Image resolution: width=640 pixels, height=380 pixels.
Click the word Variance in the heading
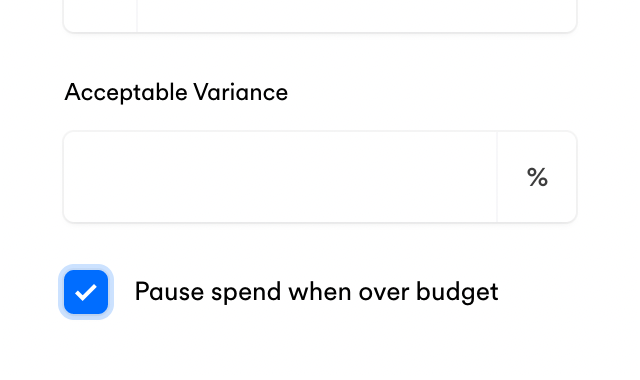[241, 92]
